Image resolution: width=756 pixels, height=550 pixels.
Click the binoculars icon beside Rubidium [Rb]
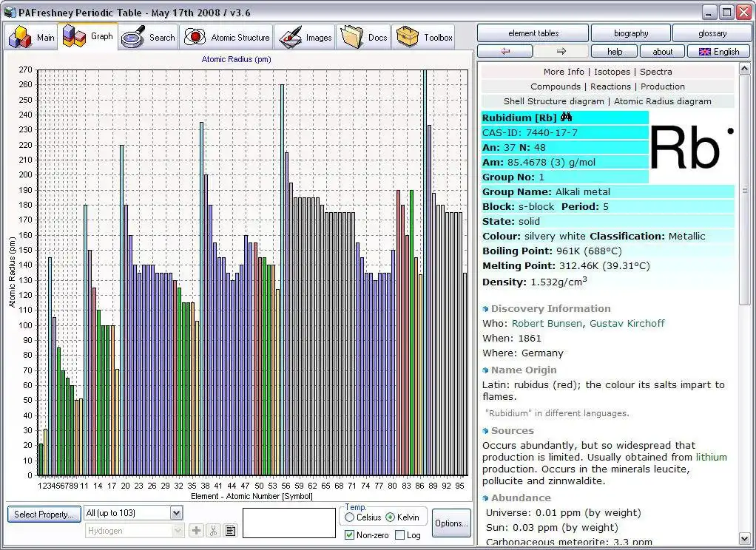pyautogui.click(x=567, y=118)
